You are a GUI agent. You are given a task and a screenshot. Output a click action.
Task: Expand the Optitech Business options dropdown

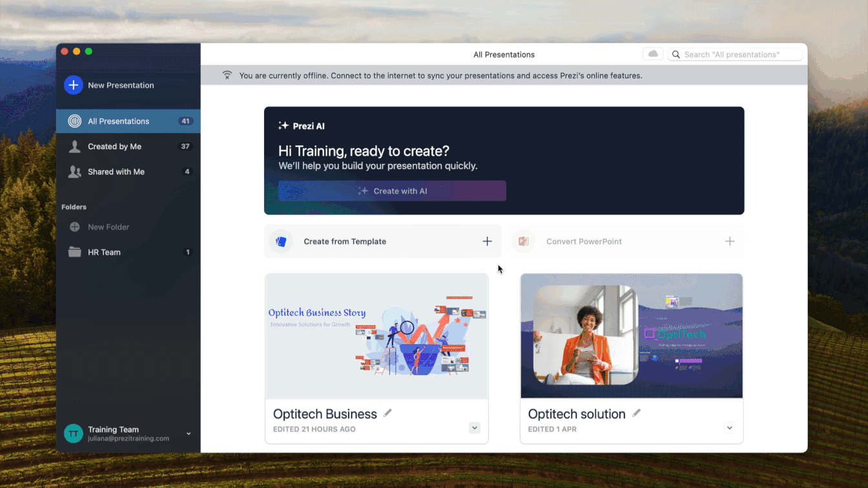[475, 427]
